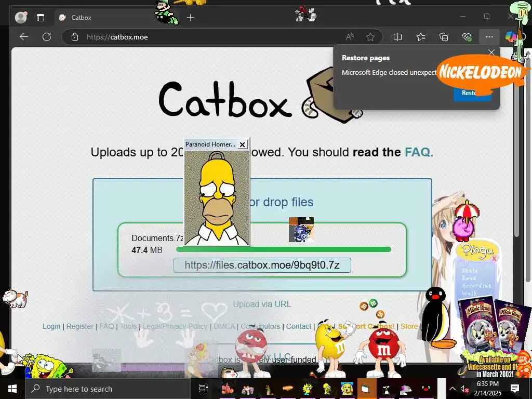The width and height of the screenshot is (532, 399).
Task: Open the Favorites list icon
Action: (x=421, y=37)
